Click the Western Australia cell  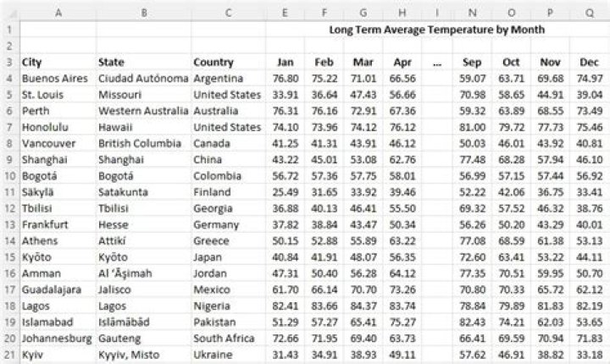pyautogui.click(x=142, y=111)
